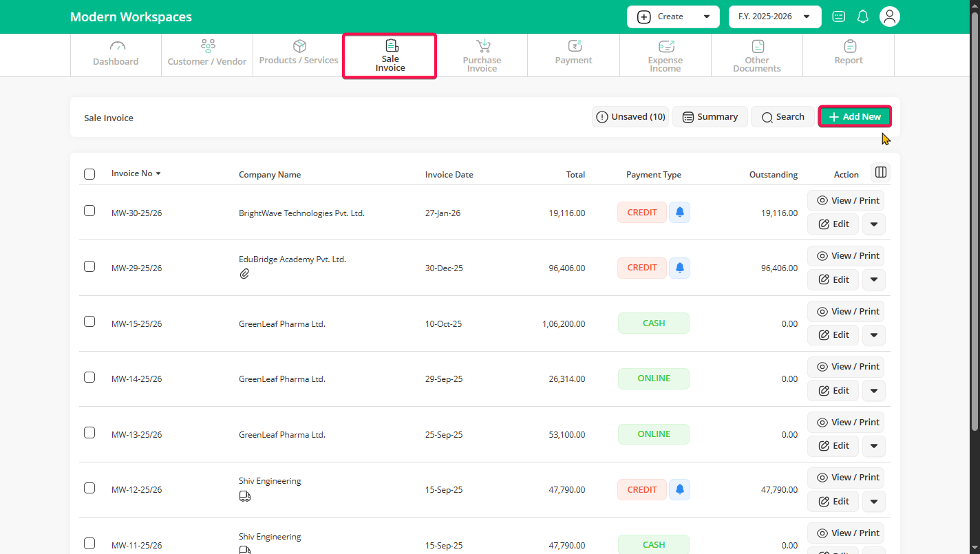The height and width of the screenshot is (554, 980).
Task: Click the notification bell in header
Action: point(862,17)
